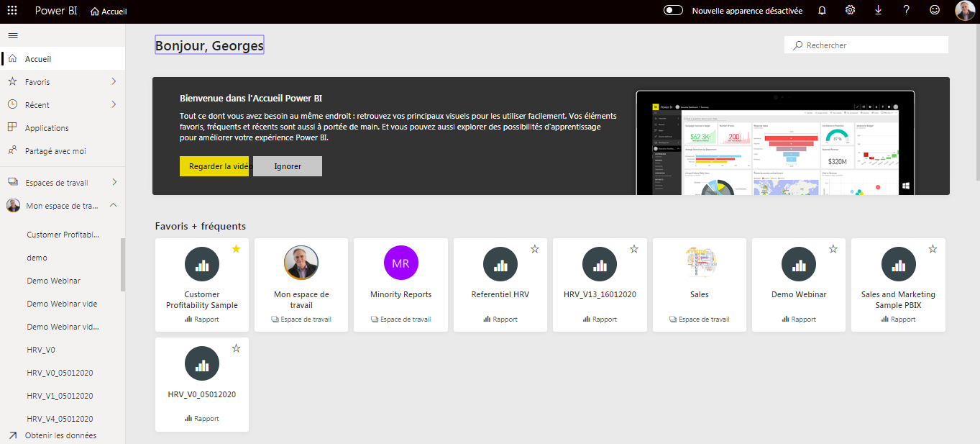The height and width of the screenshot is (444, 980).
Task: Open the app launcher waffle icon
Action: (x=12, y=11)
